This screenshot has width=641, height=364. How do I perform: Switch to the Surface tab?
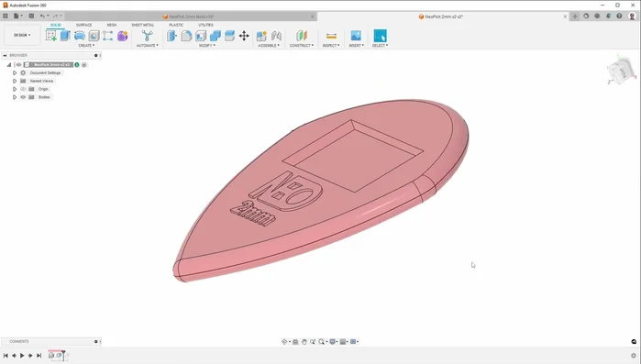pos(83,25)
